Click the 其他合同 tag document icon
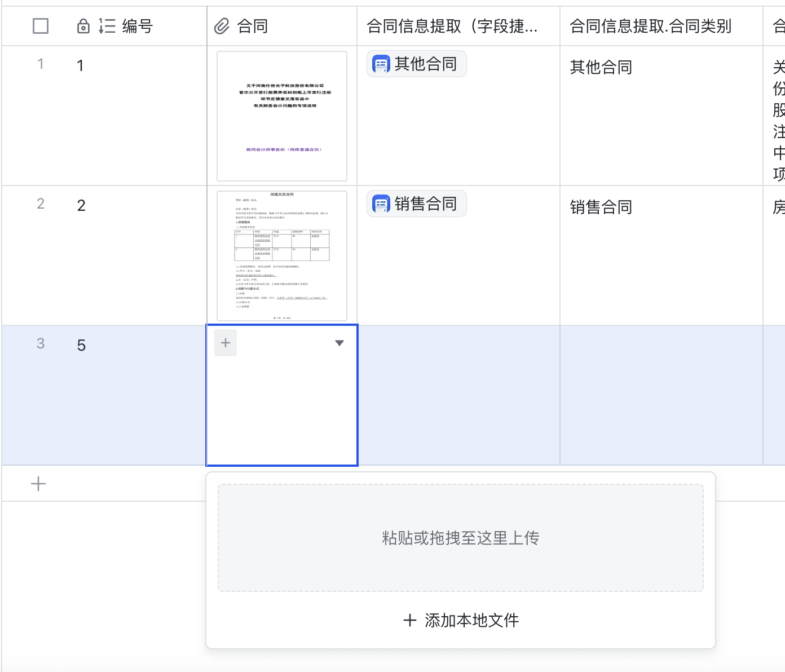The height and width of the screenshot is (672, 785). (381, 64)
